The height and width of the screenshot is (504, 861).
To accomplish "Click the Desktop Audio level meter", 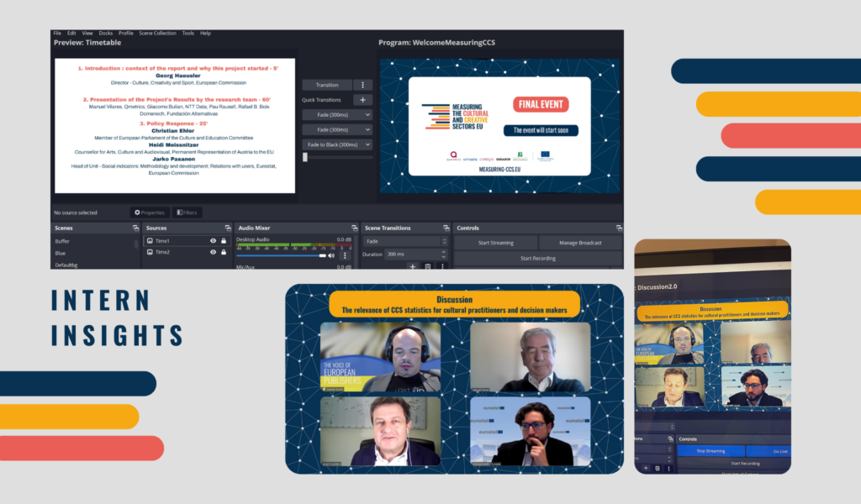I will click(x=293, y=245).
